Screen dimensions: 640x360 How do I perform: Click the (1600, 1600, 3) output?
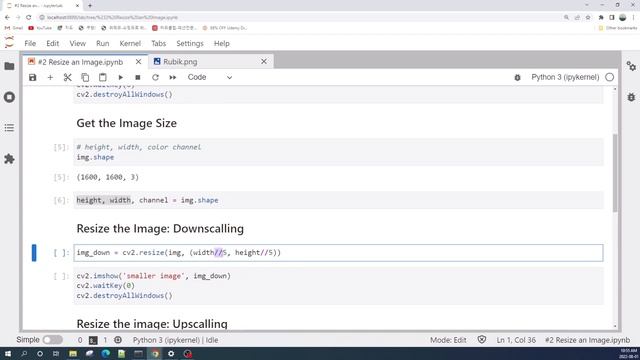tap(108, 177)
